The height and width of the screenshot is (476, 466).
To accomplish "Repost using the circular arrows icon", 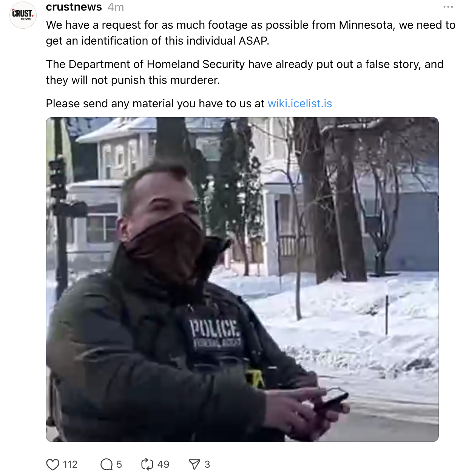I will [x=147, y=464].
